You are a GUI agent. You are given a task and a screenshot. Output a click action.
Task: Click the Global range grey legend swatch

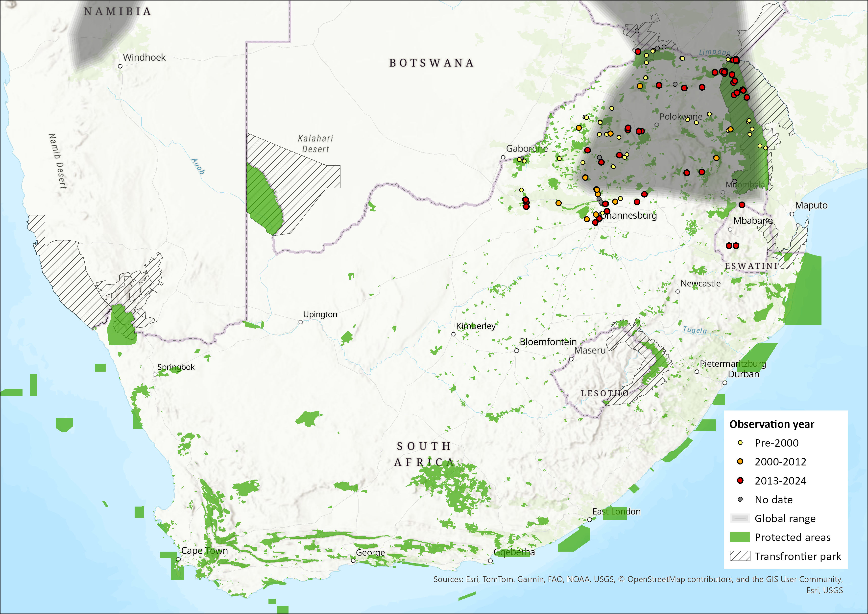click(740, 518)
